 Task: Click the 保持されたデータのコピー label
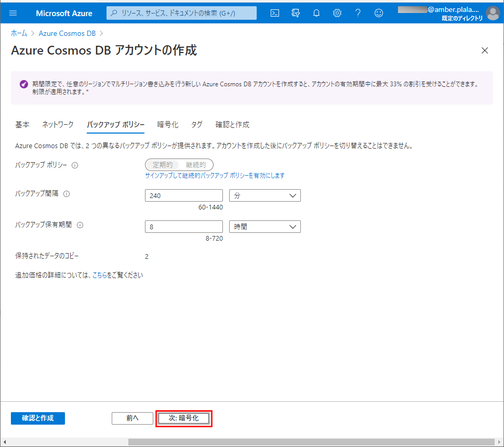[x=47, y=256]
